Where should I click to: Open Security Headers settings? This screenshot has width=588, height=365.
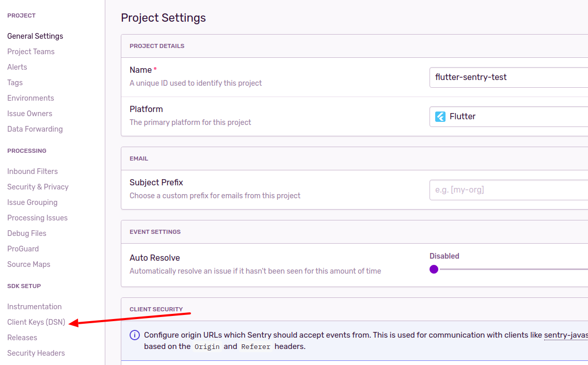[36, 353]
